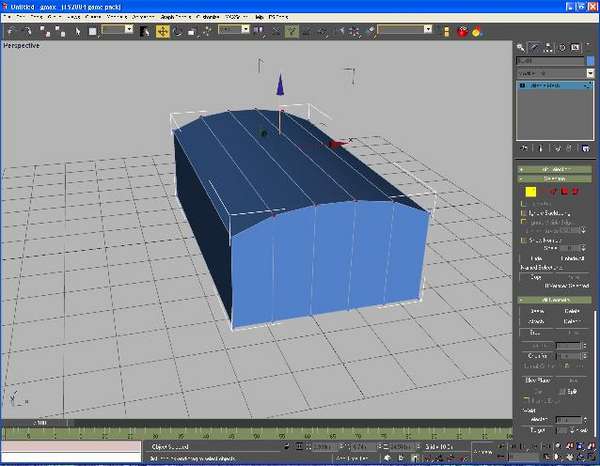
Task: Tick the By Vertex checkbox
Action: (x=523, y=204)
